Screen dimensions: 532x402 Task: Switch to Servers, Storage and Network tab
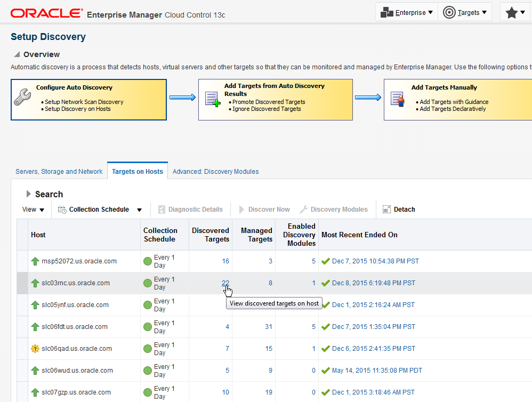click(x=59, y=172)
